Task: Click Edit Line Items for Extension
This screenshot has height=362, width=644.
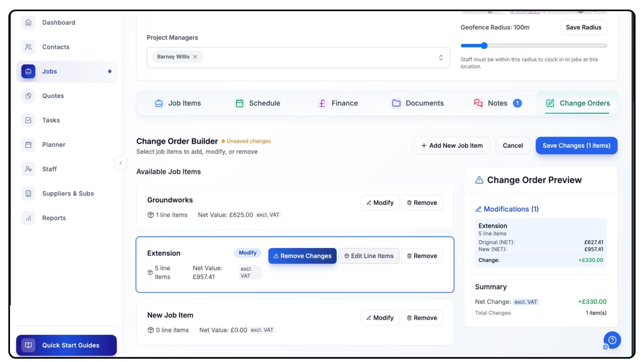Action: pos(369,256)
